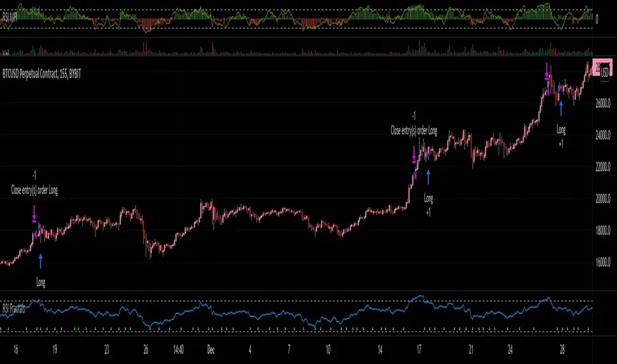The height and width of the screenshot is (364, 617).
Task: Click the 20000.0 price axis label
Action: coord(603,199)
